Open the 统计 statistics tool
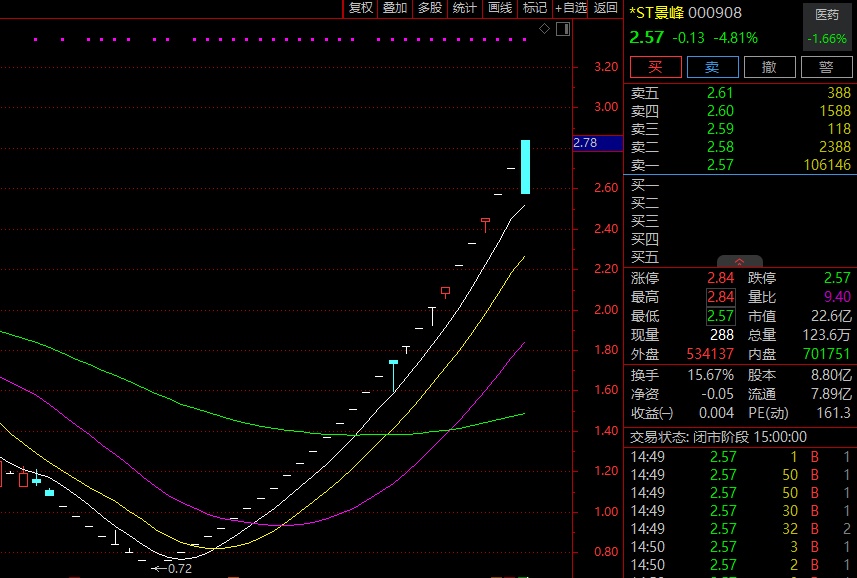The height and width of the screenshot is (578, 857). click(x=464, y=8)
